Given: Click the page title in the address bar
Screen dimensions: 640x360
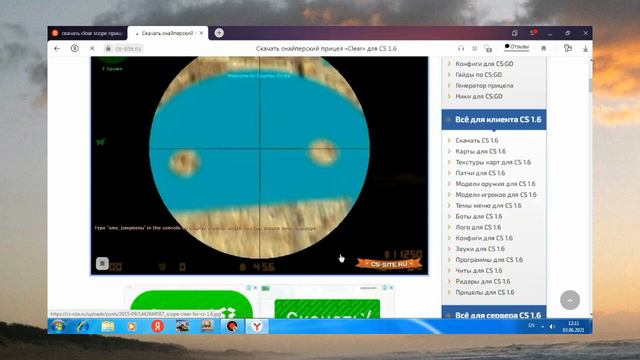Looking at the screenshot, I should [326, 48].
